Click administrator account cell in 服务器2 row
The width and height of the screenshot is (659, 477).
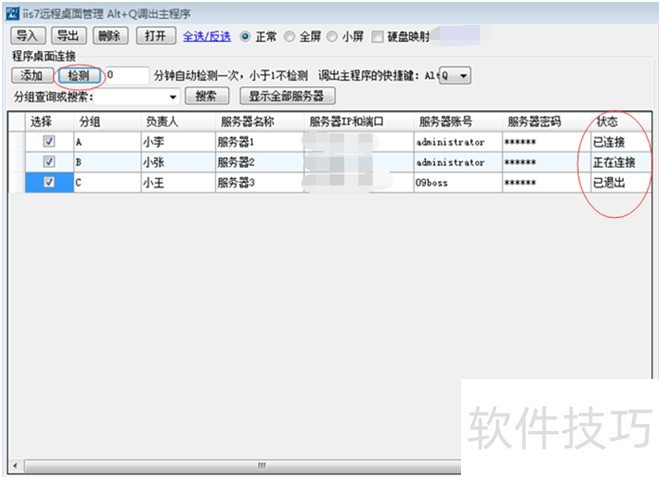[458, 162]
